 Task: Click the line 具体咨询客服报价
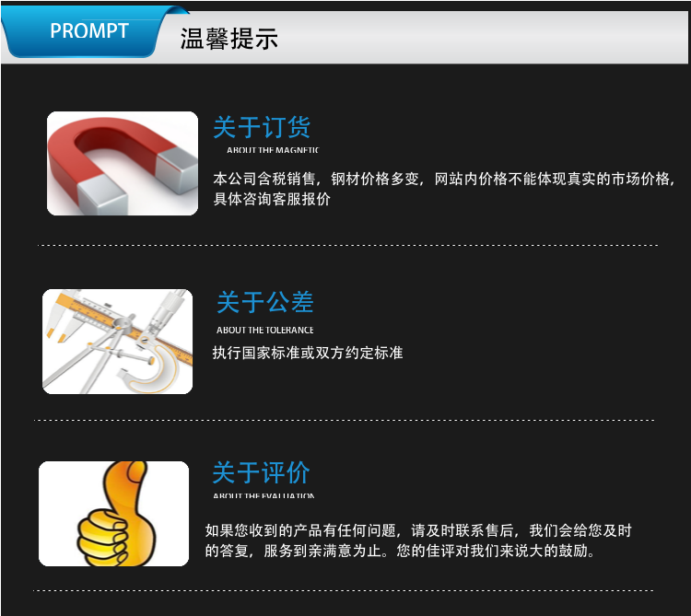click(x=272, y=199)
